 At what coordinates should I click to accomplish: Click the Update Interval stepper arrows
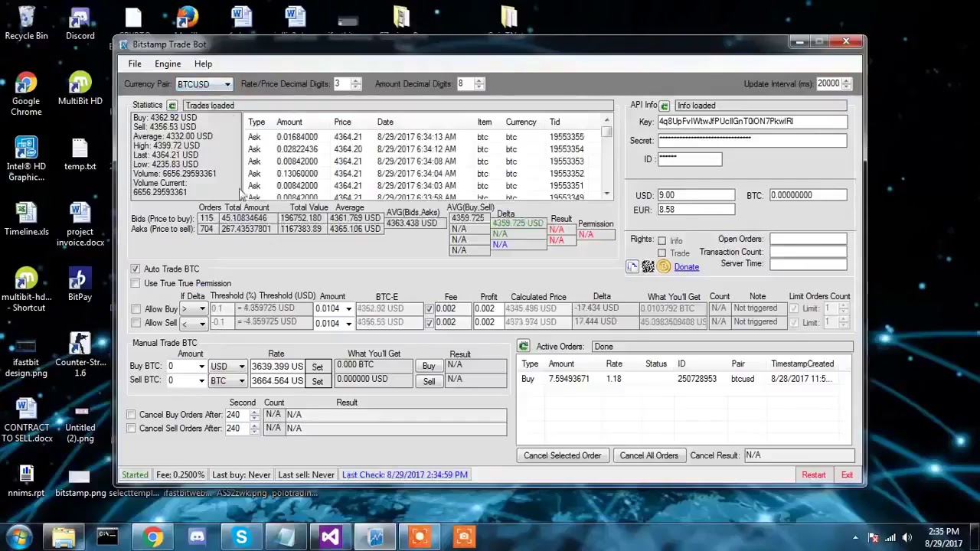click(846, 84)
